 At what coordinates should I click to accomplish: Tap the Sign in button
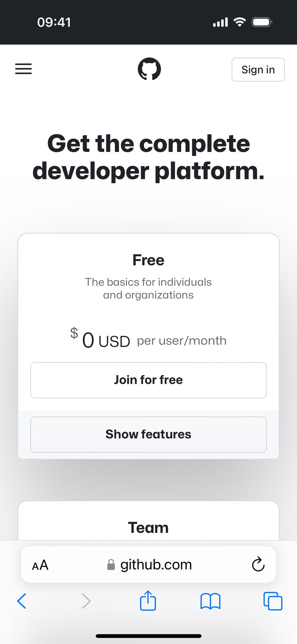(x=258, y=69)
